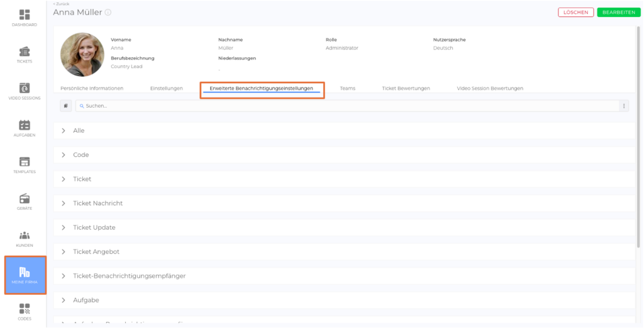Open Geräte in the sidebar
This screenshot has width=644, height=330.
click(x=25, y=199)
